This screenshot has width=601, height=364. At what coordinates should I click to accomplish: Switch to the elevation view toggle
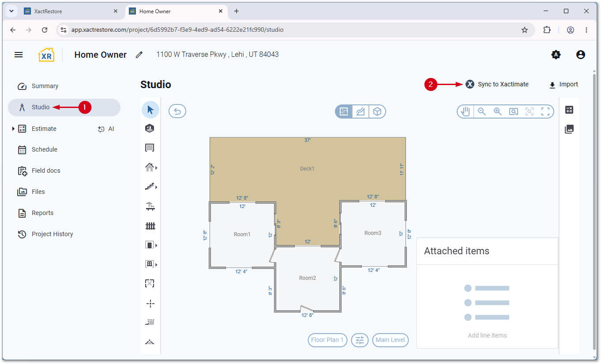[x=361, y=111]
